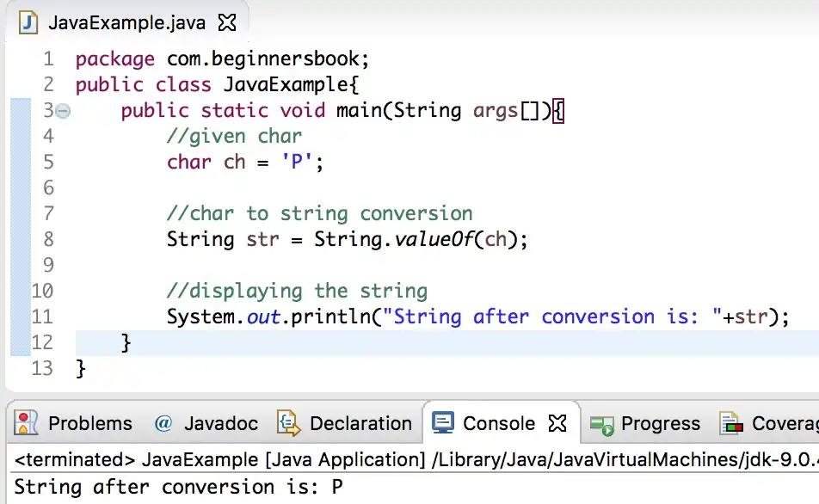Click 'com.beginnersbook;' package name
This screenshot has width=819, height=504.
268,59
